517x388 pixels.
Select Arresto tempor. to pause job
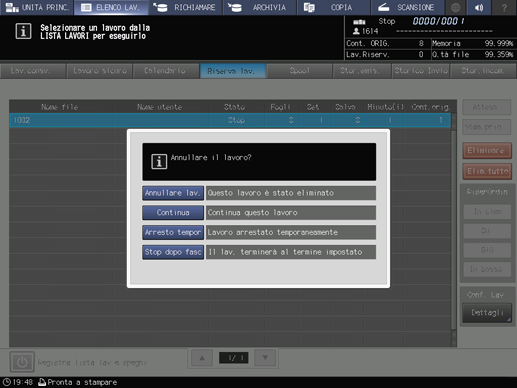point(173,232)
